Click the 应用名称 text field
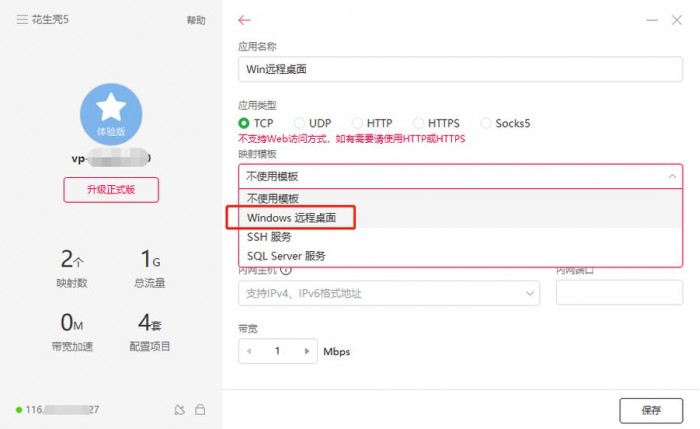The image size is (700, 429). tap(460, 69)
